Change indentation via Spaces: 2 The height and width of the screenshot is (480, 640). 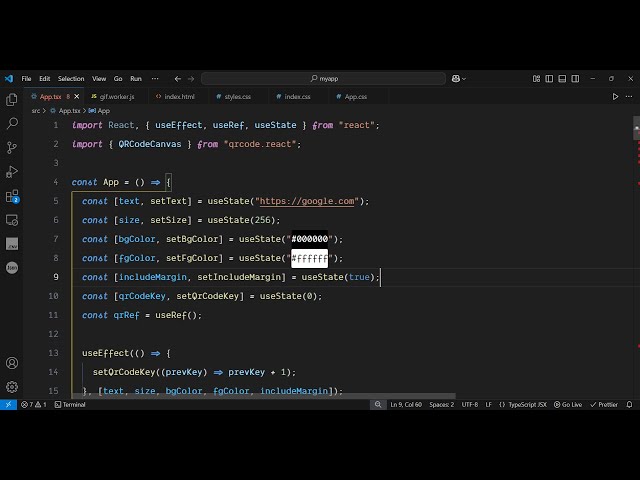click(442, 404)
